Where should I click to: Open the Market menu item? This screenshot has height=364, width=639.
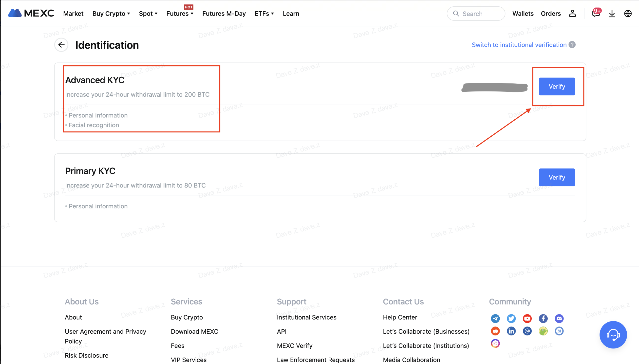point(73,14)
